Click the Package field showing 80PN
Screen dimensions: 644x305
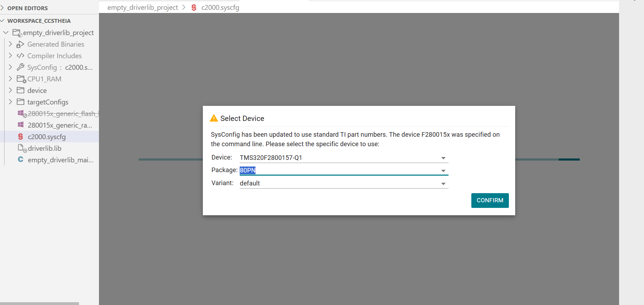tap(344, 170)
